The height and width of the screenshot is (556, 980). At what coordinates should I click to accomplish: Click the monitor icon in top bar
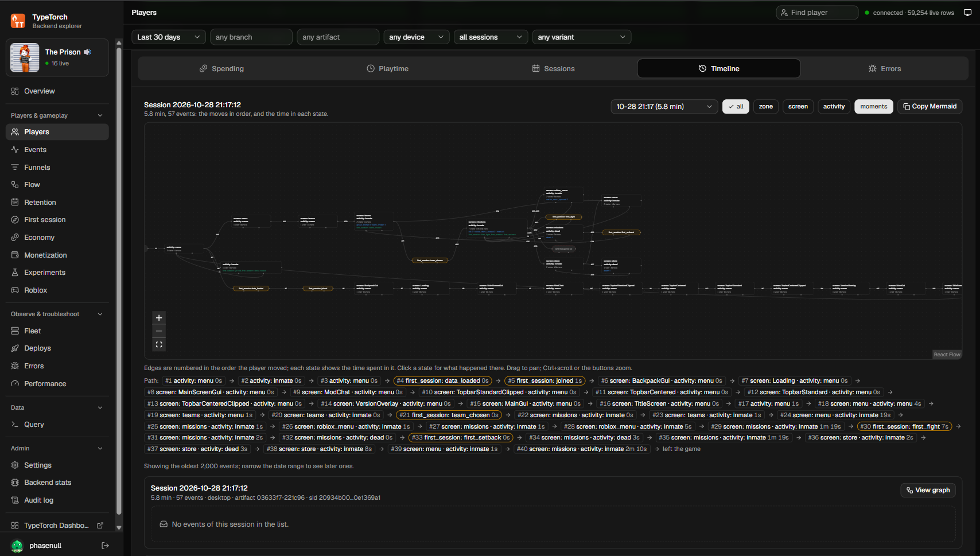(967, 13)
